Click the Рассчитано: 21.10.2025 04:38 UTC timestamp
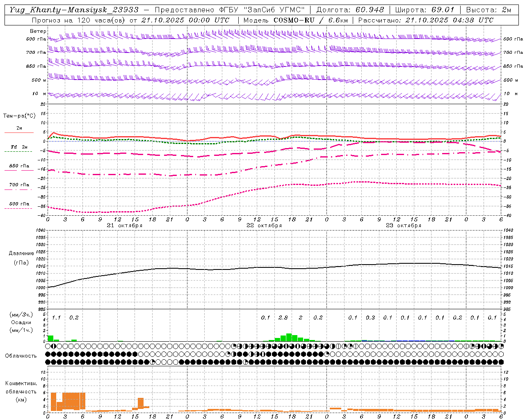This screenshot has height=420, width=525. (x=426, y=20)
